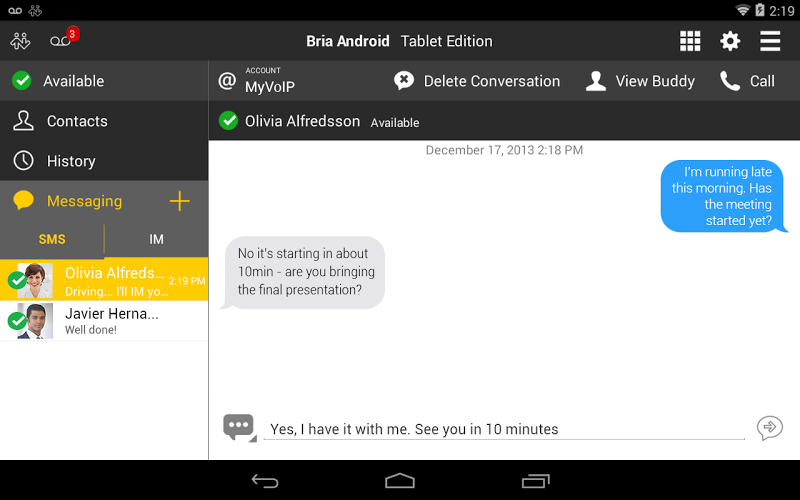This screenshot has height=500, width=800.
Task: Click Olivia Alfredsson name in chat header
Action: coord(302,121)
